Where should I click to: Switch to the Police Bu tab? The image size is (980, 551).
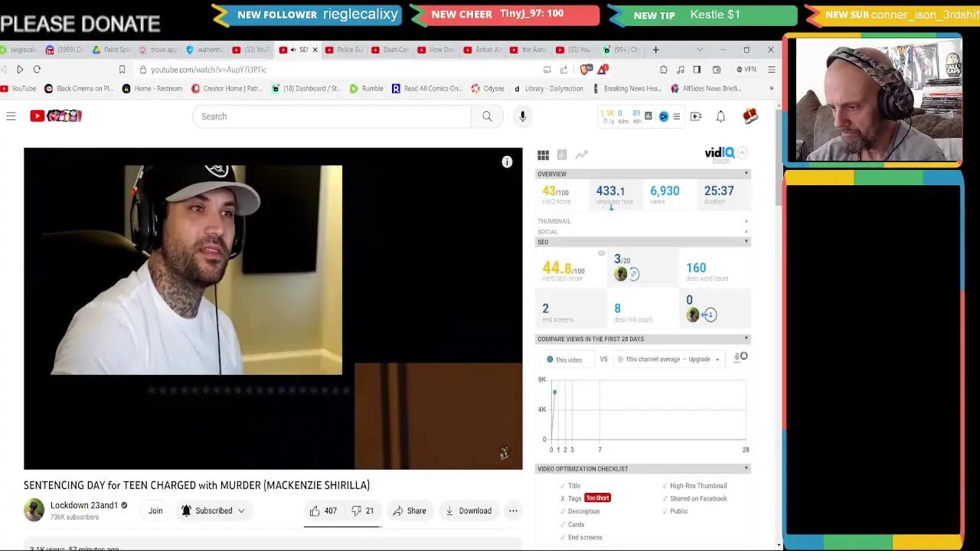344,50
